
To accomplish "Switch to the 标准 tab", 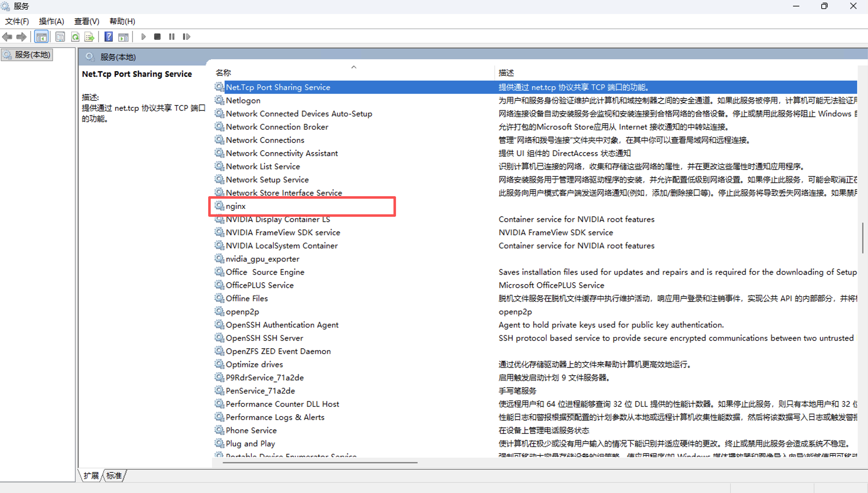I will coord(114,475).
